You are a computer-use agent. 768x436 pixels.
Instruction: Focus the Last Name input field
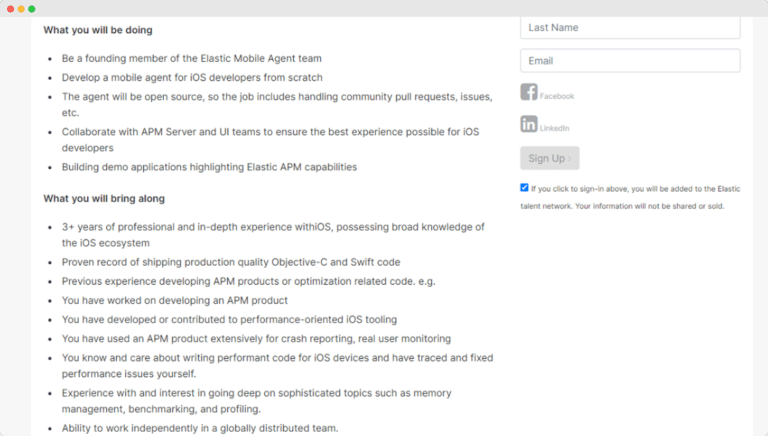[x=630, y=28]
